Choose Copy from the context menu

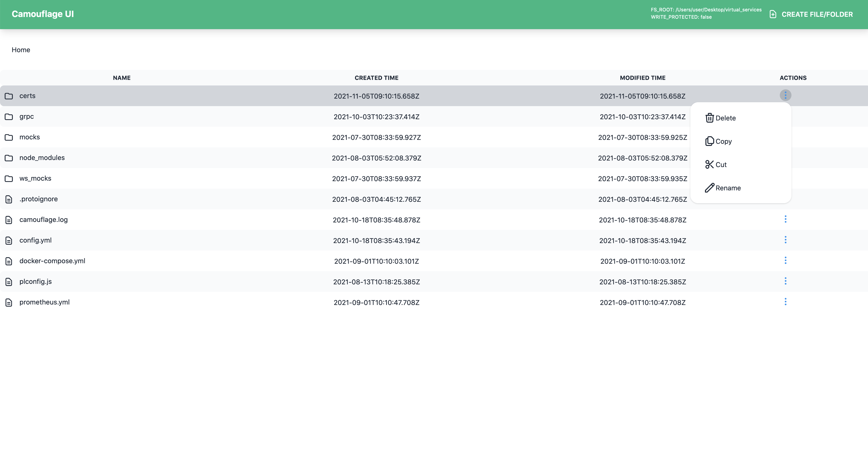coord(723,141)
